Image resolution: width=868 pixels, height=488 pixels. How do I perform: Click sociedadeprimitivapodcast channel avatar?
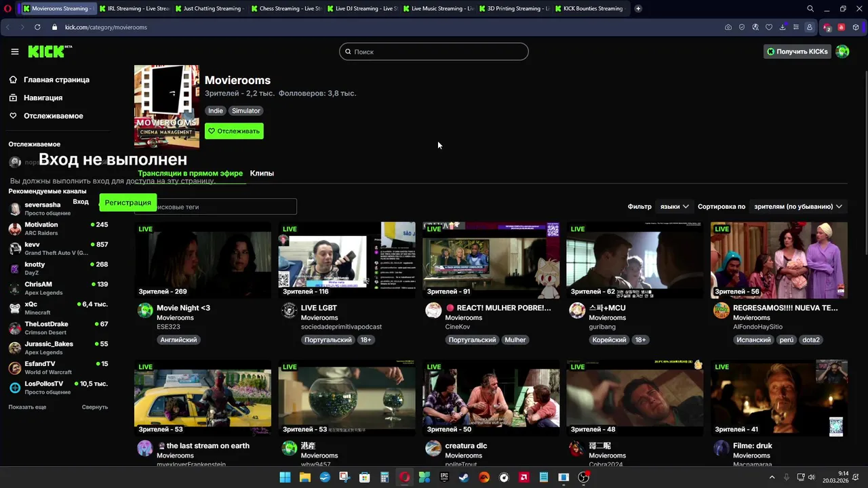coord(290,310)
